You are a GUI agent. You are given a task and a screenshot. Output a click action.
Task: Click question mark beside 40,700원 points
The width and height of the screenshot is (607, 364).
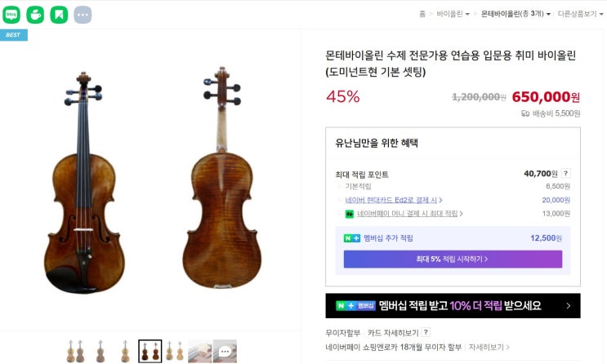pos(565,174)
